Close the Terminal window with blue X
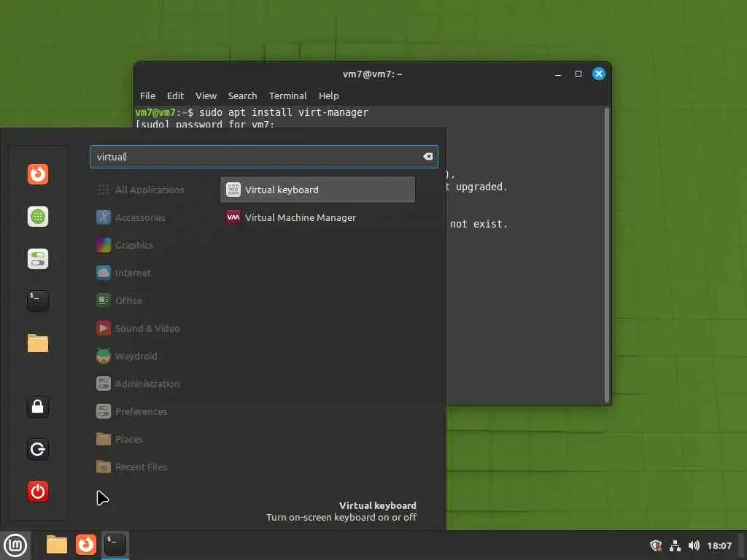 coord(599,74)
